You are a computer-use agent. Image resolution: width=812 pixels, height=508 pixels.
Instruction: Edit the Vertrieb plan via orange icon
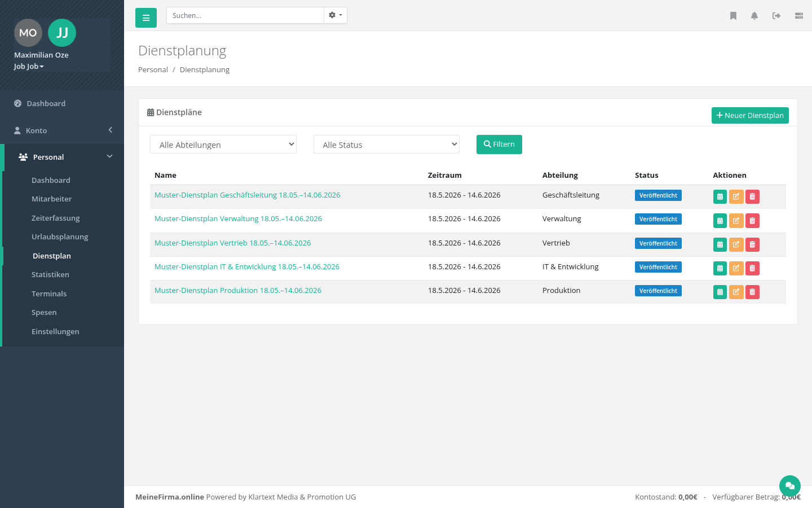(736, 244)
